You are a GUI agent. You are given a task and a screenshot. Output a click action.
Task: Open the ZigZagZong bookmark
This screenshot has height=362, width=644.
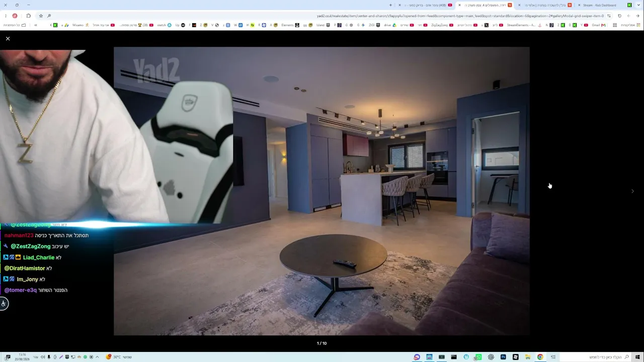(442, 25)
